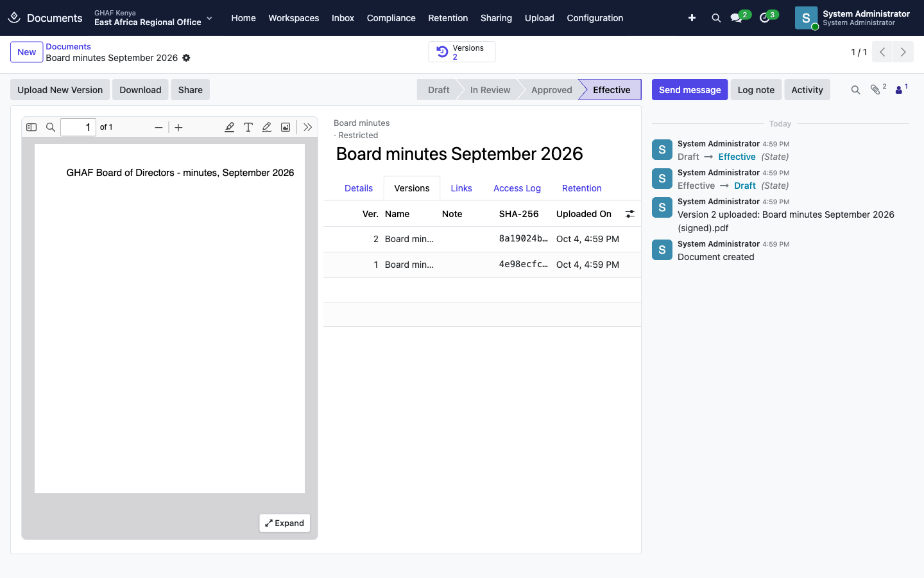This screenshot has width=924, height=578.
Task: Open the System Administrator user menu
Action: click(x=852, y=18)
